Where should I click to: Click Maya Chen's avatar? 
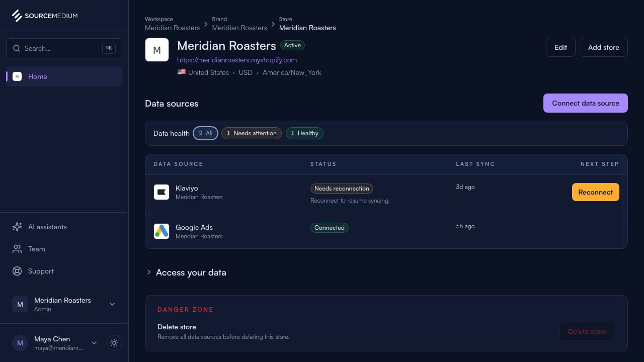coord(20,343)
